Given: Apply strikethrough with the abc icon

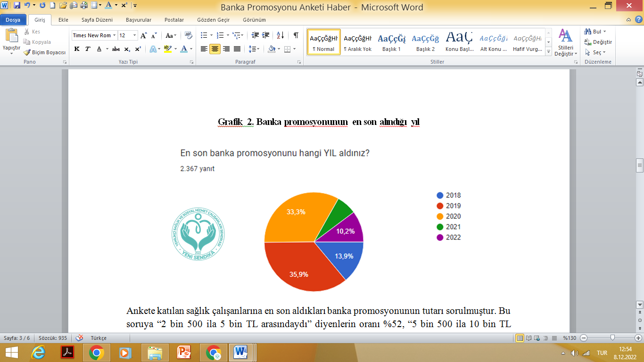Looking at the screenshot, I should (116, 49).
